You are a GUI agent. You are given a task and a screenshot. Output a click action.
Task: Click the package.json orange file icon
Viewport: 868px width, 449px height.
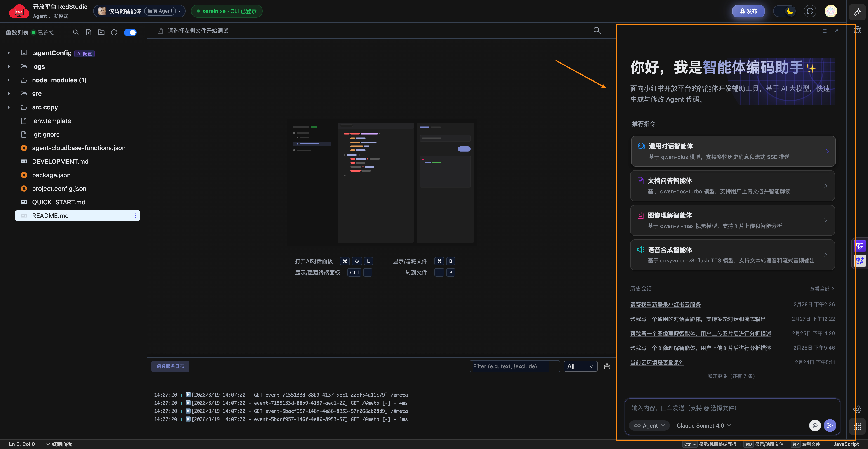tap(24, 175)
